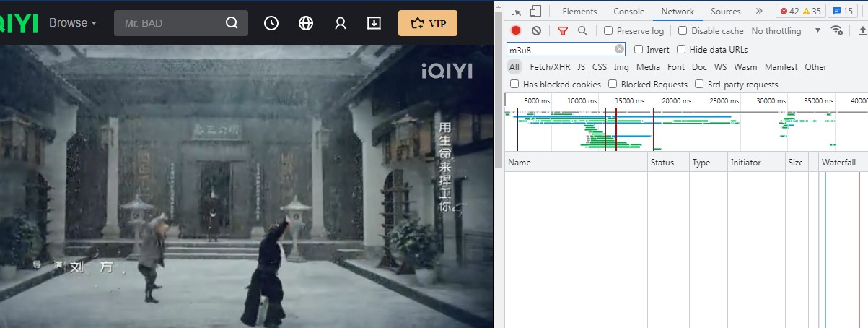
Task: Toggle the device toolbar icon
Action: pos(535,11)
